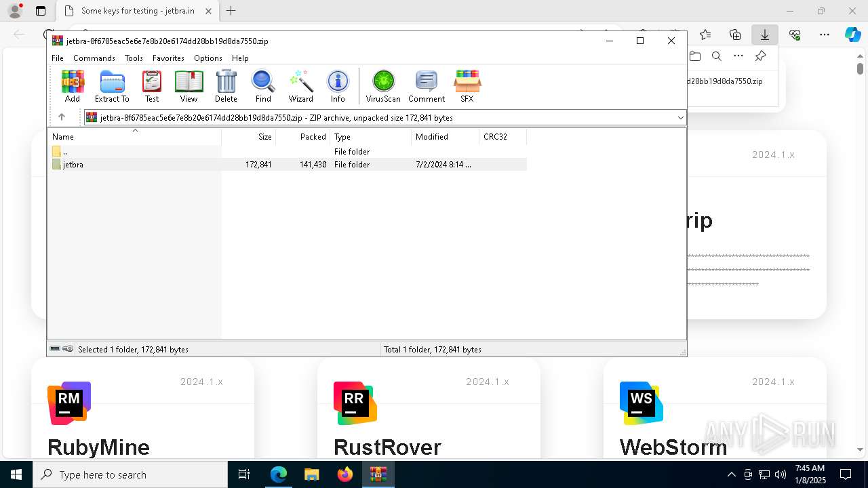Viewport: 868px width, 488px height.
Task: Open File Explorer from the taskbar
Action: (312, 474)
